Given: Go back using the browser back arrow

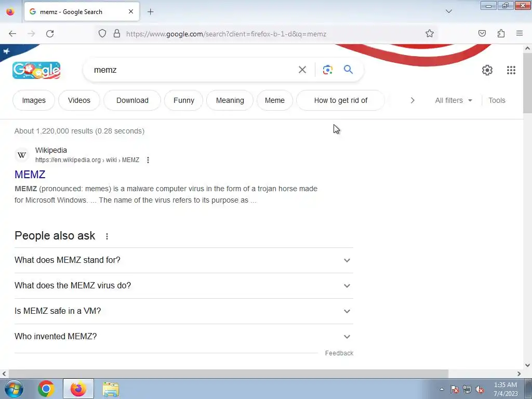Looking at the screenshot, I should coord(12,34).
